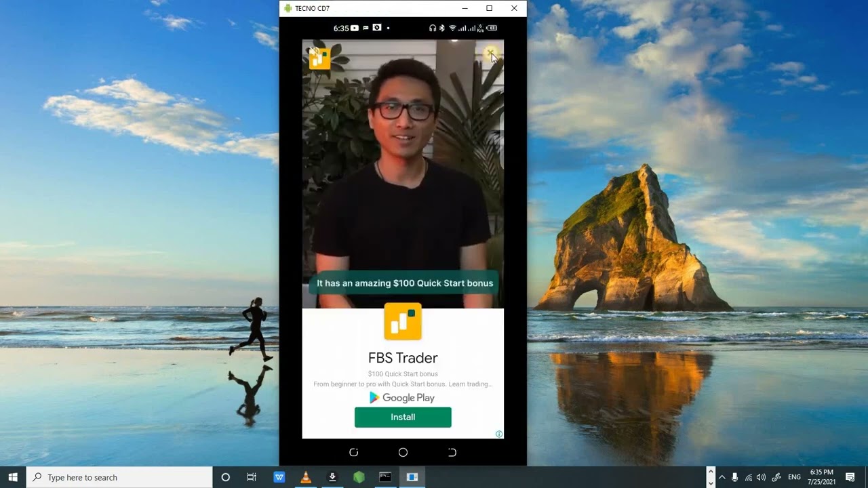Click the battery indicator in phone status bar

pyautogui.click(x=492, y=28)
